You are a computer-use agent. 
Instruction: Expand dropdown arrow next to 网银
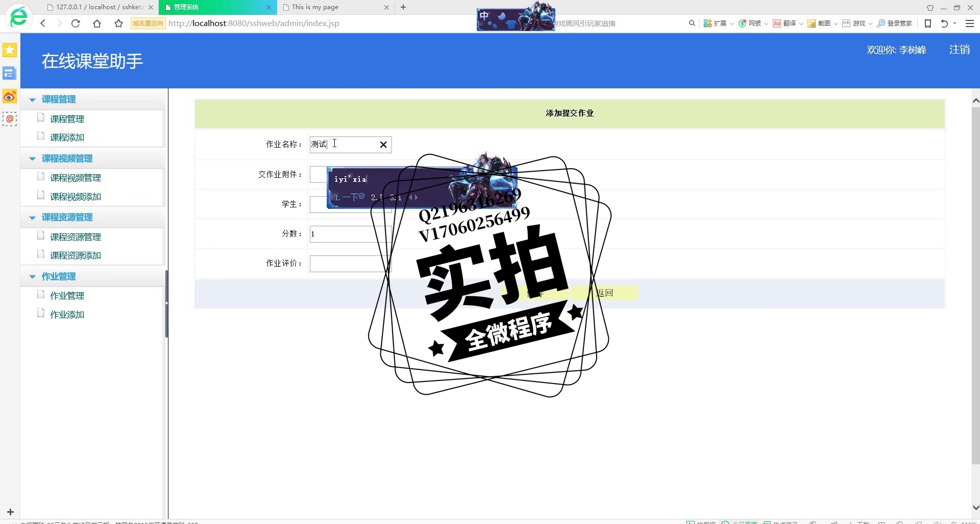click(766, 24)
